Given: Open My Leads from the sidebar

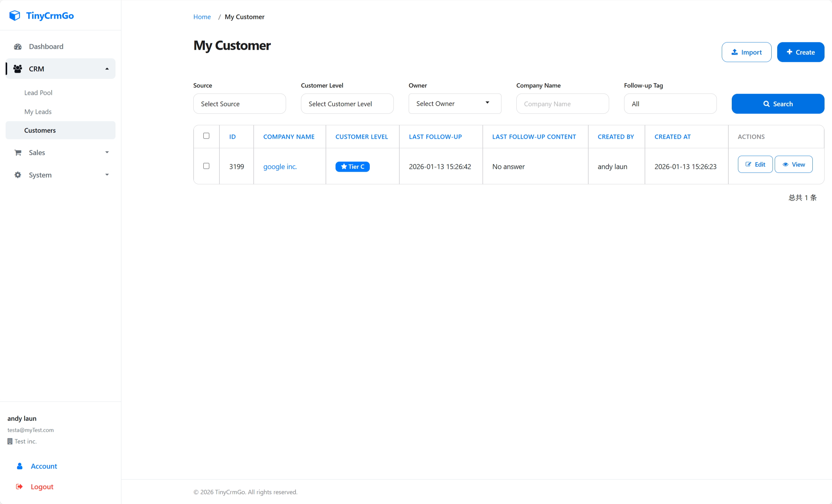Looking at the screenshot, I should point(38,111).
